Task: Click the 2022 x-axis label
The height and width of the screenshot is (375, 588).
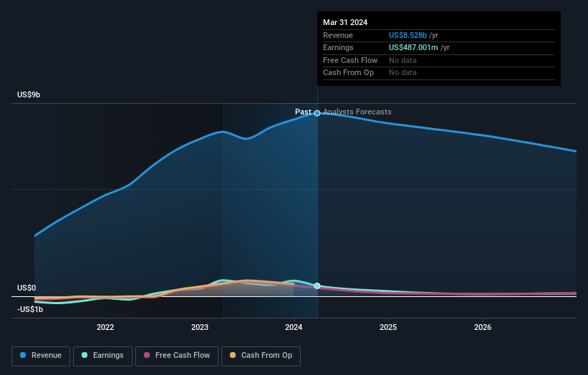Action: pos(105,327)
